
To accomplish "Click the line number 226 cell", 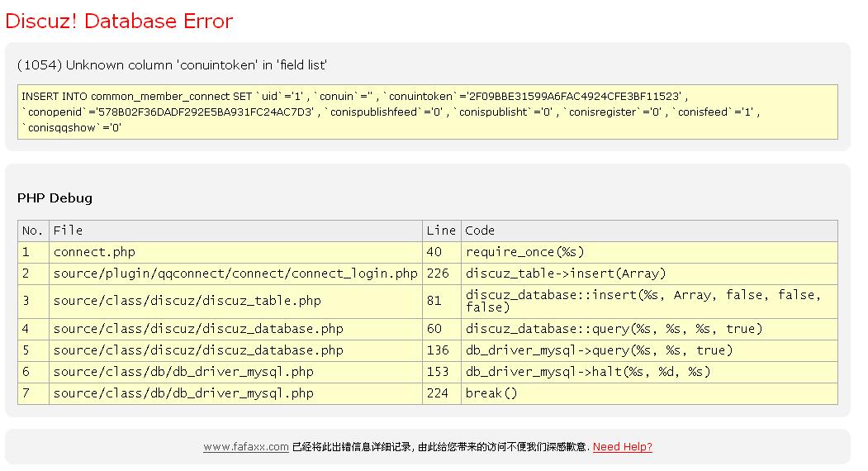I will point(438,274).
